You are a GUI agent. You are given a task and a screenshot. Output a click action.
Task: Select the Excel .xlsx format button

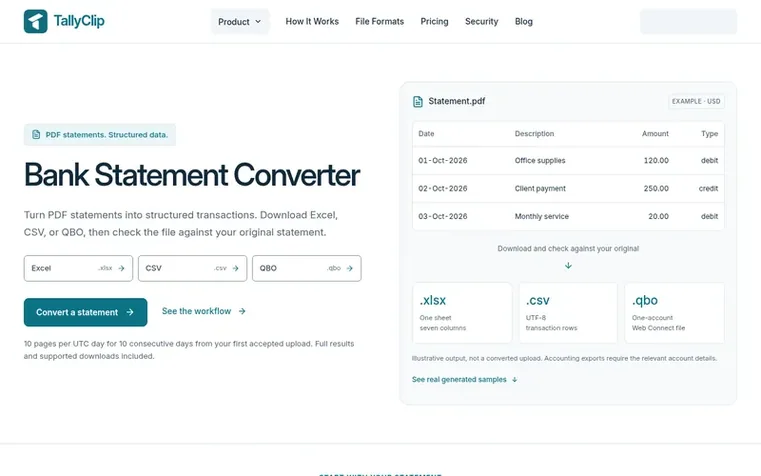tap(78, 268)
